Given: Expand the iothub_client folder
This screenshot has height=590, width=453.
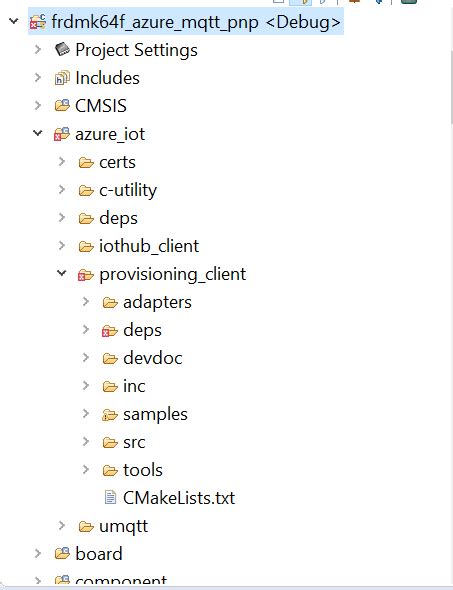Looking at the screenshot, I should (62, 246).
